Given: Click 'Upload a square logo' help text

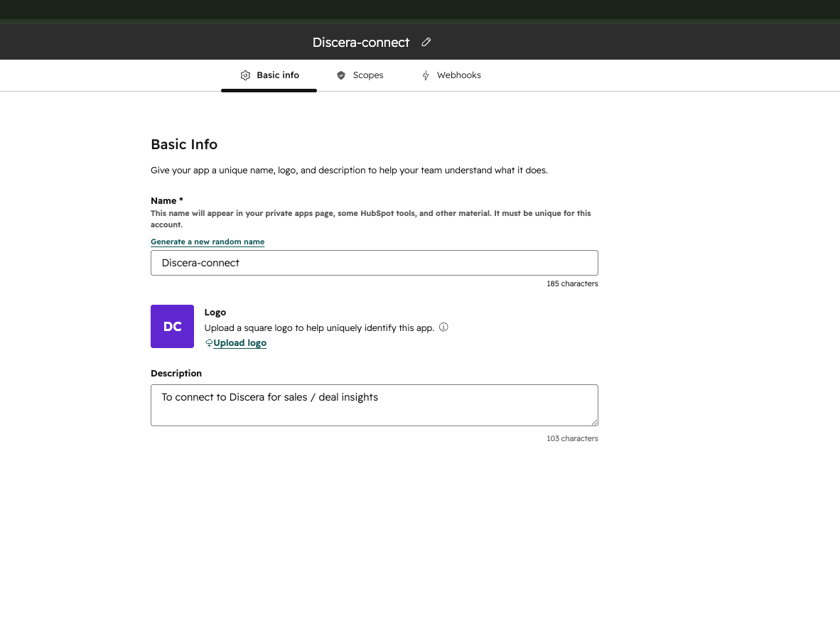Looking at the screenshot, I should tap(319, 327).
